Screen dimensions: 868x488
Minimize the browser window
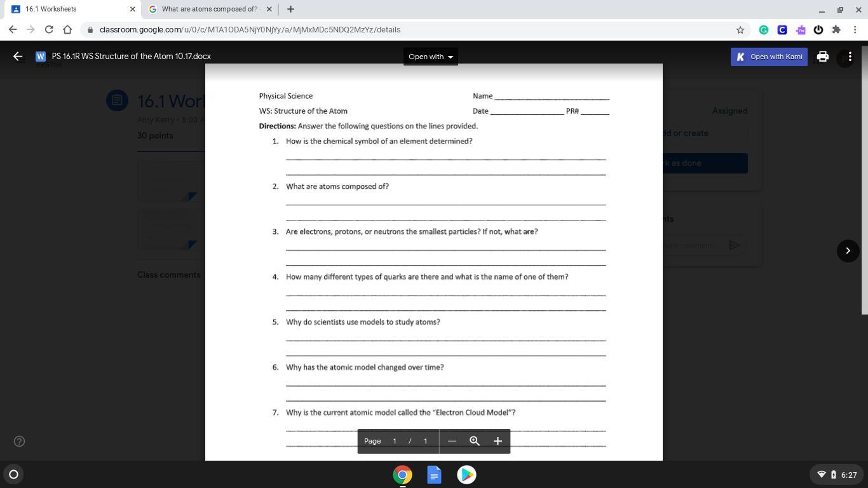(x=822, y=10)
